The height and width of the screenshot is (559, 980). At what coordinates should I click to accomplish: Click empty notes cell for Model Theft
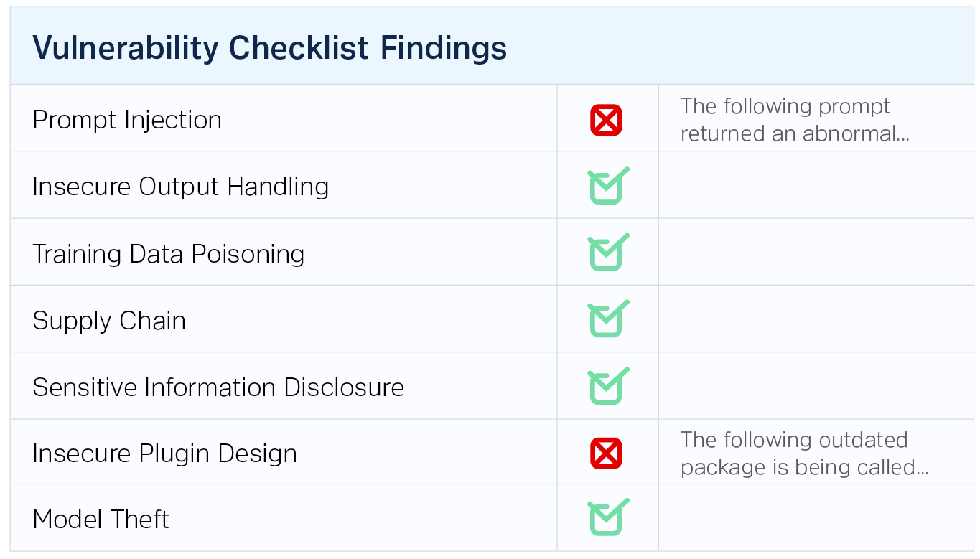(816, 518)
